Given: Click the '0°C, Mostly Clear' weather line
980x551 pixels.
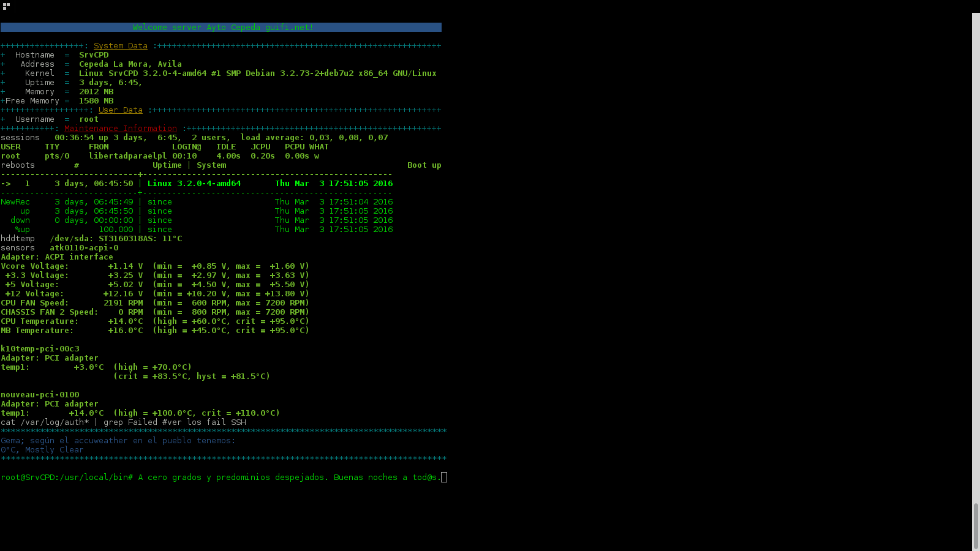Looking at the screenshot, I should pyautogui.click(x=42, y=450).
